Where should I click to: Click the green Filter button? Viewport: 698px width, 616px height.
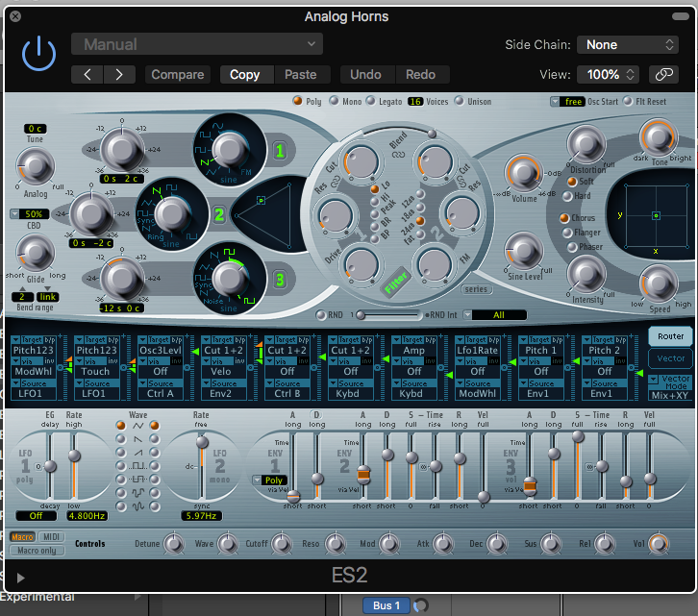[397, 283]
